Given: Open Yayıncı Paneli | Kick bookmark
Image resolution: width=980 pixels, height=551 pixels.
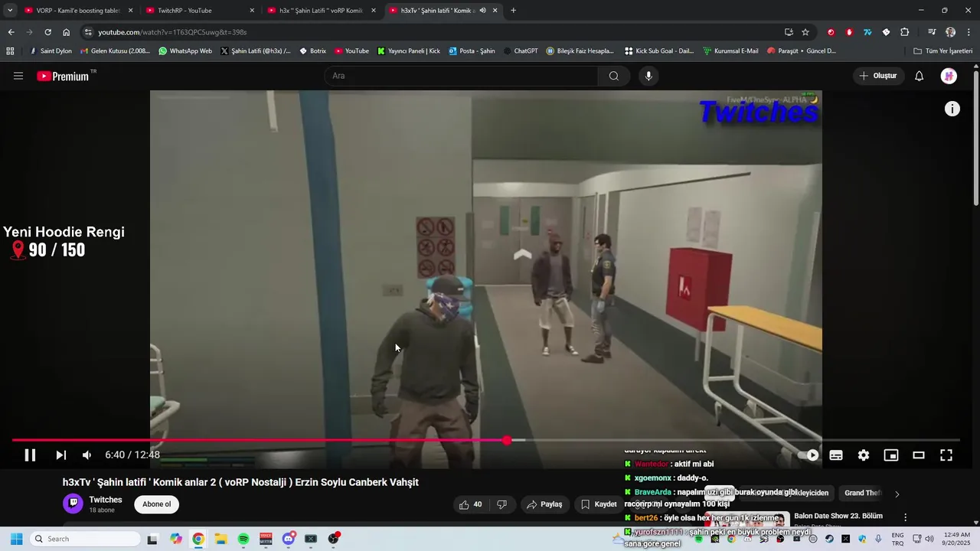Looking at the screenshot, I should tap(409, 51).
